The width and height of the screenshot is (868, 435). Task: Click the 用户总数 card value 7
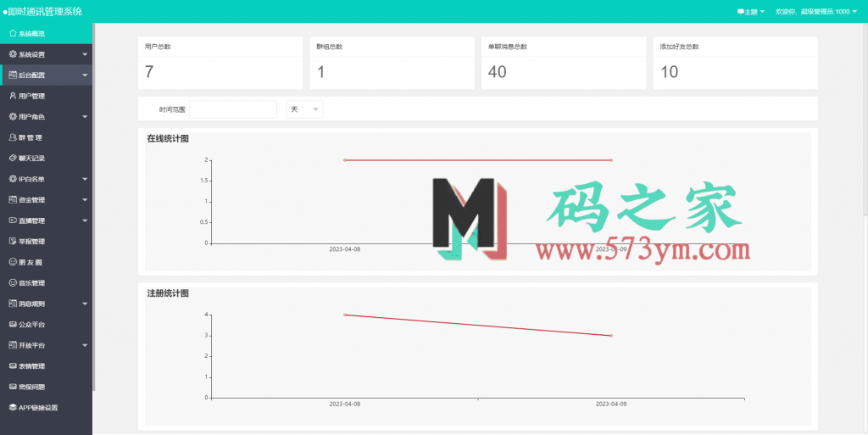tap(149, 72)
